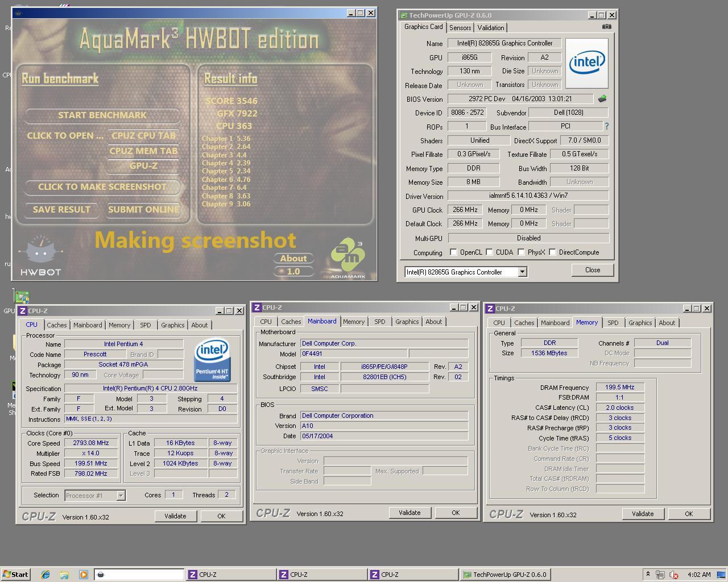This screenshot has width=728, height=582.
Task: Click the CPU-Z Memory window title icon
Action: 490,309
